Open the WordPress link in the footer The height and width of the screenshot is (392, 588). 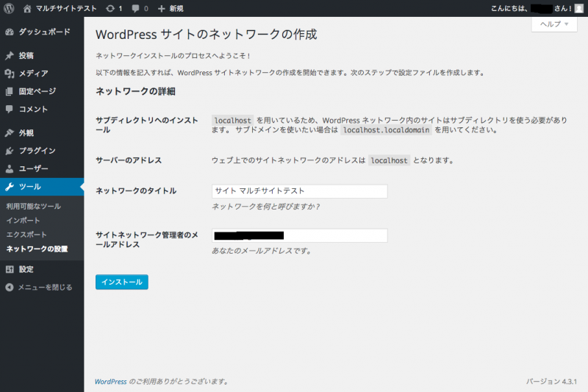coord(111,382)
